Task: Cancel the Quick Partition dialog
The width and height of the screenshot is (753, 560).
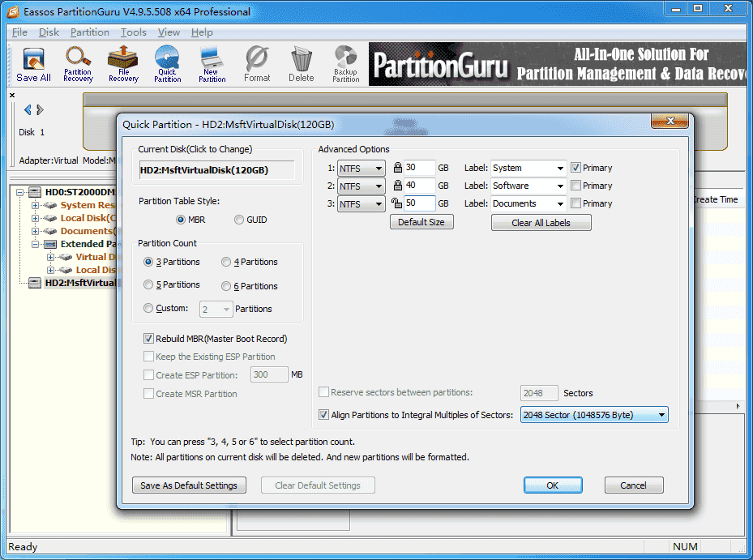Action: click(634, 485)
